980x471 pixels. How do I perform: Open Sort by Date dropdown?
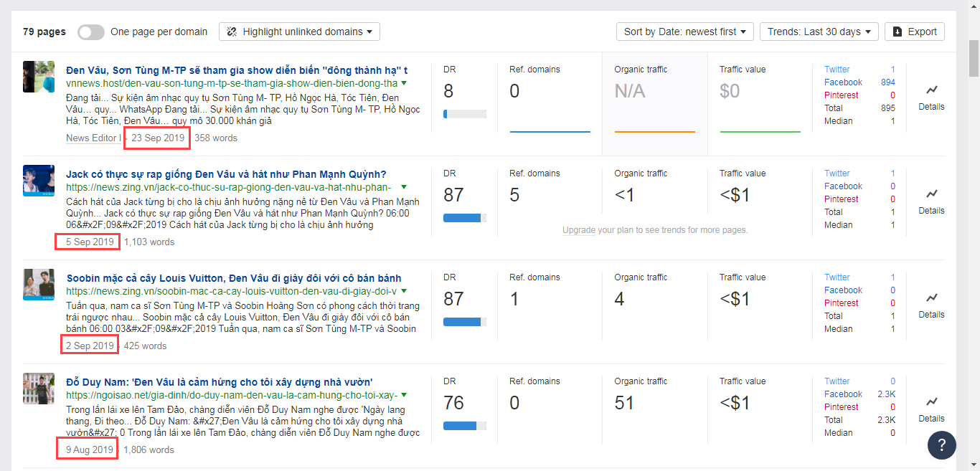684,32
